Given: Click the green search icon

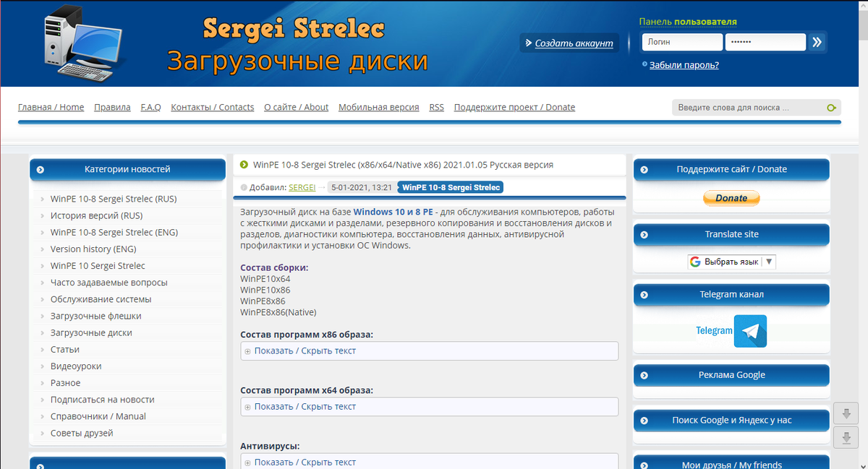Looking at the screenshot, I should [x=830, y=107].
